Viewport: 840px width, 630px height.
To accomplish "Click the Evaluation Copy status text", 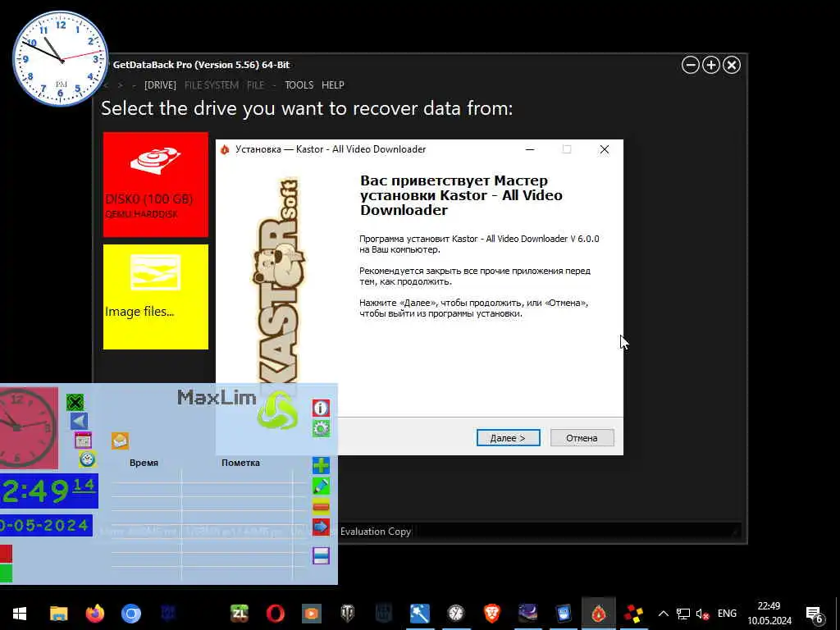I will point(376,532).
